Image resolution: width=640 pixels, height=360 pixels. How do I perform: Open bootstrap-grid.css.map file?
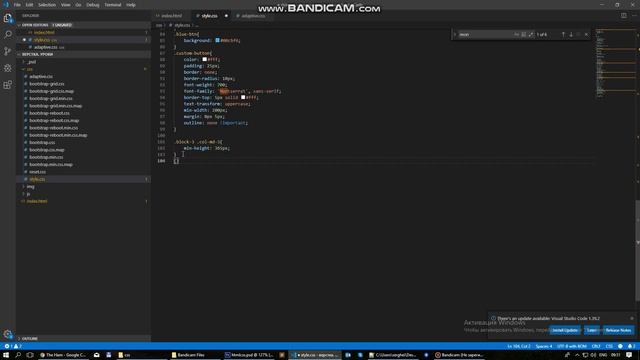(51, 91)
